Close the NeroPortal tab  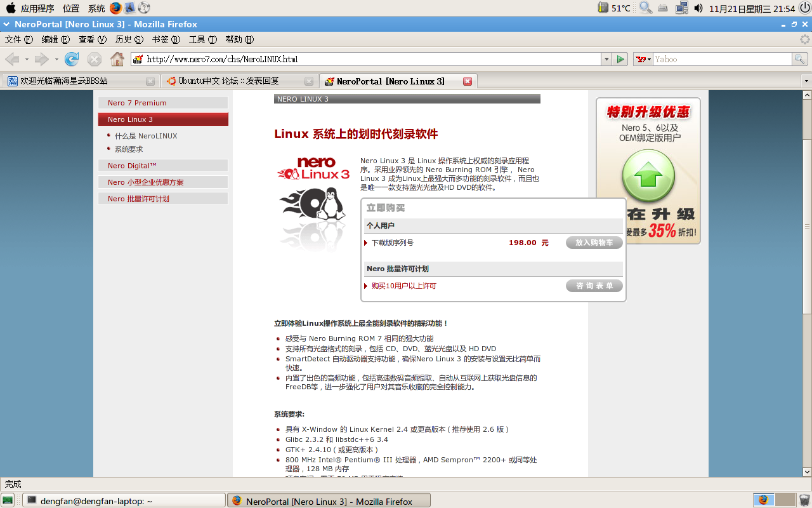click(x=468, y=81)
